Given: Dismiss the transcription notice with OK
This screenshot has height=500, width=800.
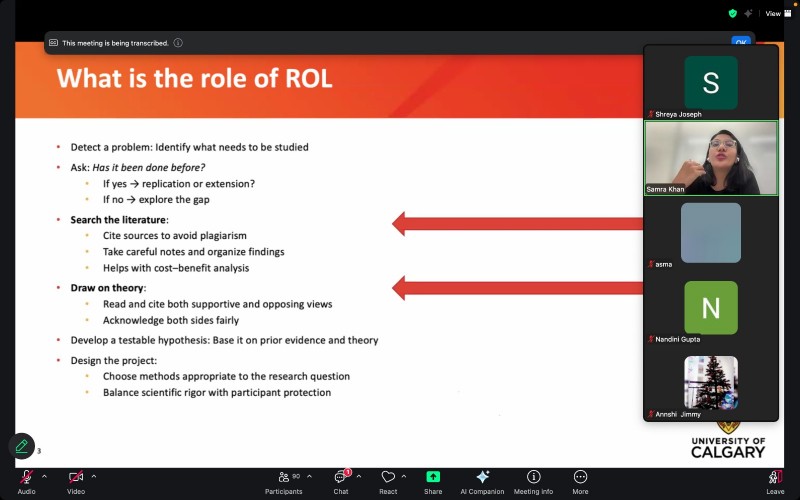Looking at the screenshot, I should coord(740,42).
